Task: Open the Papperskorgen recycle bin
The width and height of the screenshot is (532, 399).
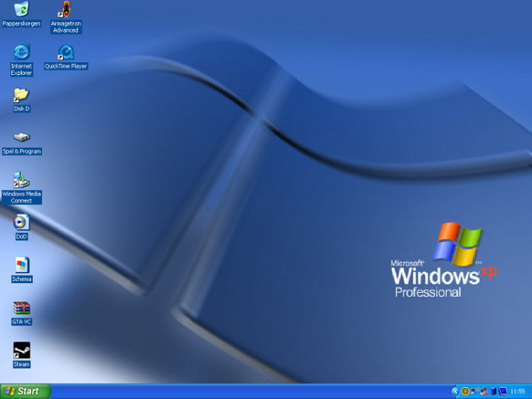Action: pyautogui.click(x=22, y=10)
